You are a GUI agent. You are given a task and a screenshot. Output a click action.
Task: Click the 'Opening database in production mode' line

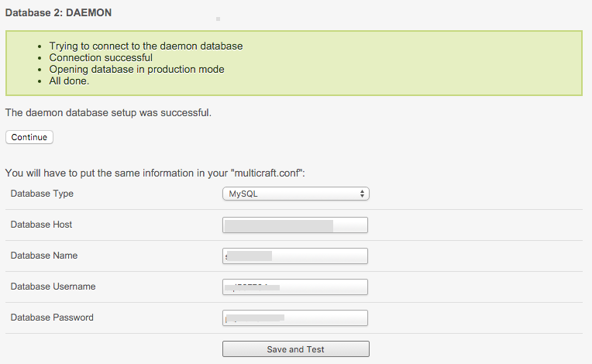(x=136, y=70)
